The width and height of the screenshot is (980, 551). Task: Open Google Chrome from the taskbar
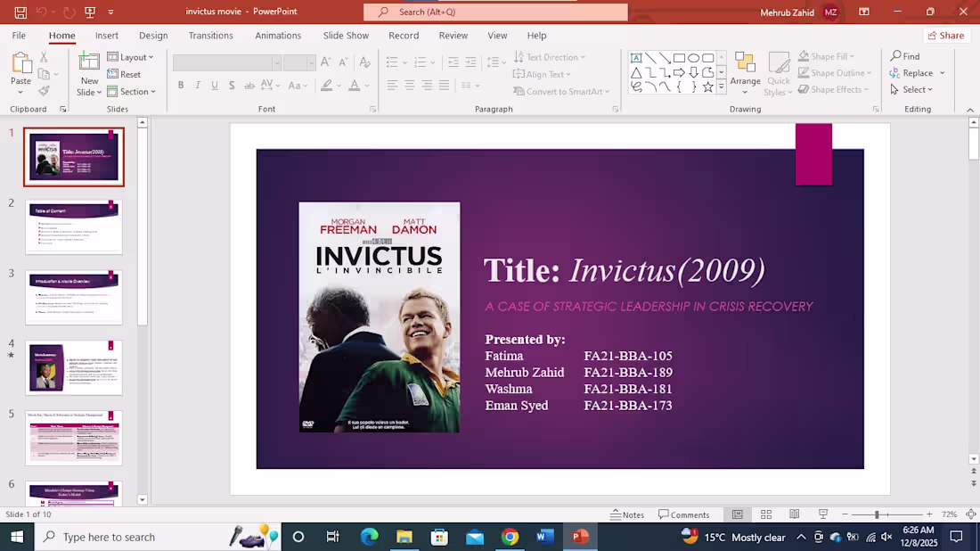pyautogui.click(x=510, y=537)
